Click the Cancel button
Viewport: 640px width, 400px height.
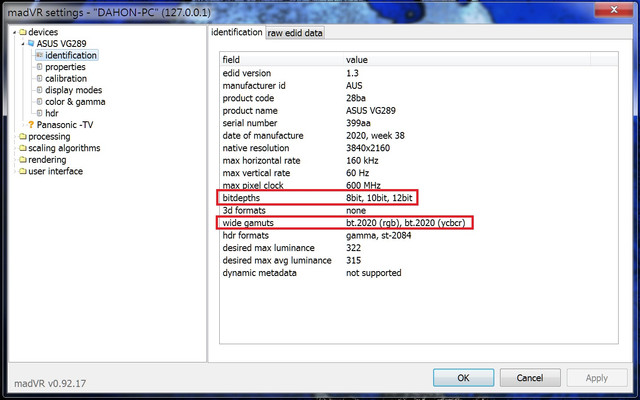pos(530,378)
